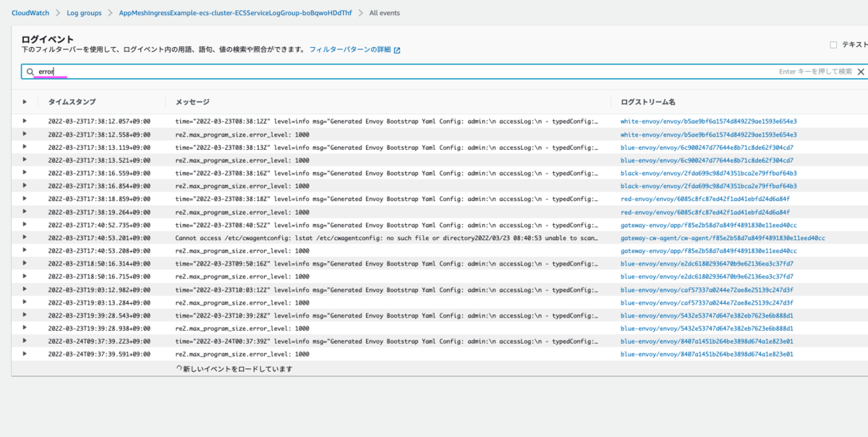
Task: Open blue-envoy 8407a145 stream in 09:37:39.591 row
Action: click(x=707, y=354)
